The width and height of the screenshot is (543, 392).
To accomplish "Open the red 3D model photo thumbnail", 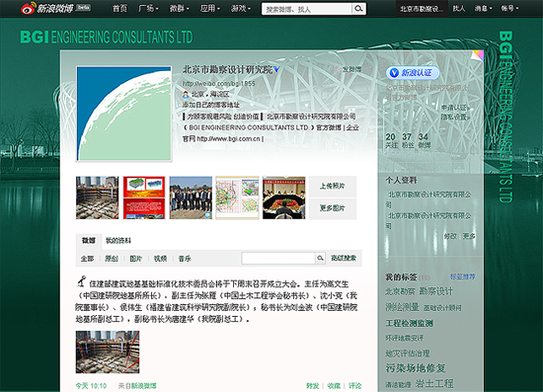I will pos(144,197).
